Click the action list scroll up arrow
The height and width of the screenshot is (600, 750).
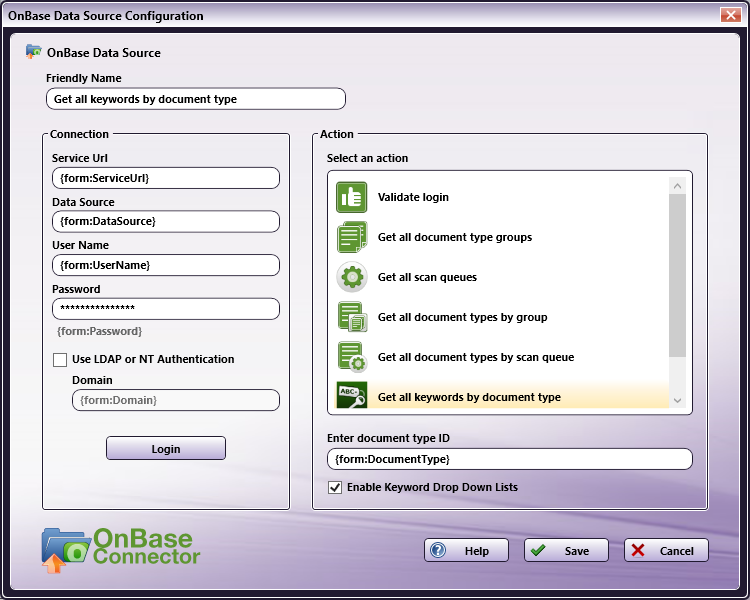(x=677, y=186)
